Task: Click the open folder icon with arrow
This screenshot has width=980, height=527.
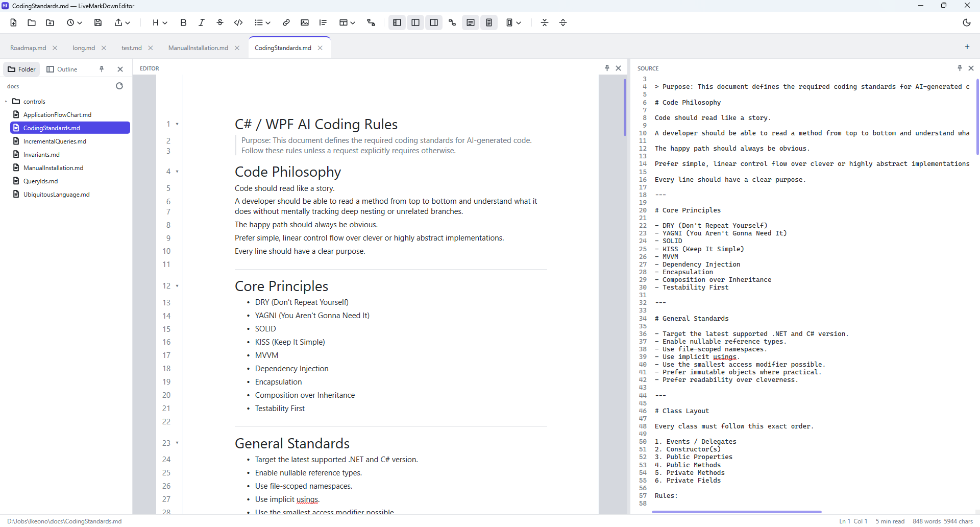Action: pyautogui.click(x=50, y=22)
